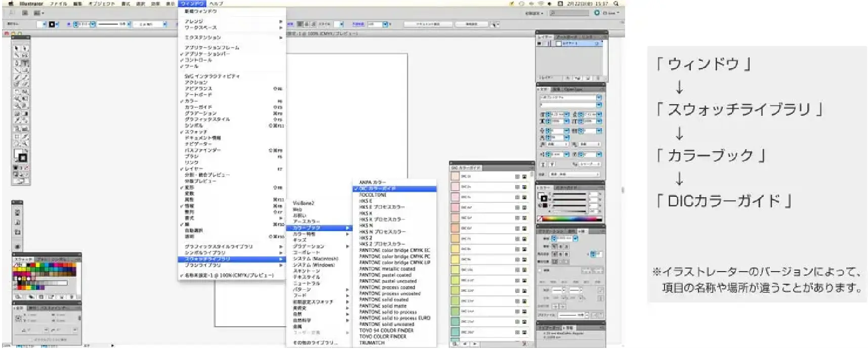
Task: Click the ドキュメント設定 button in control bar
Action: click(428, 24)
